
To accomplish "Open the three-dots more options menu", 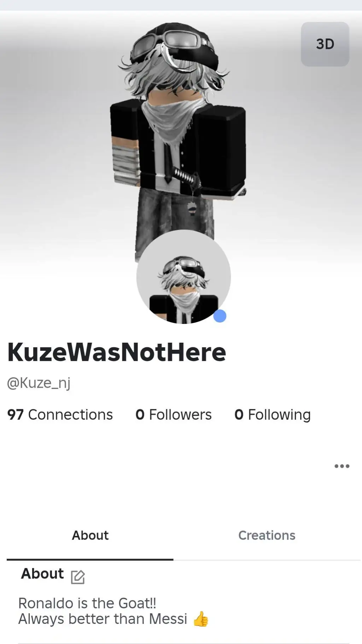I will (342, 466).
